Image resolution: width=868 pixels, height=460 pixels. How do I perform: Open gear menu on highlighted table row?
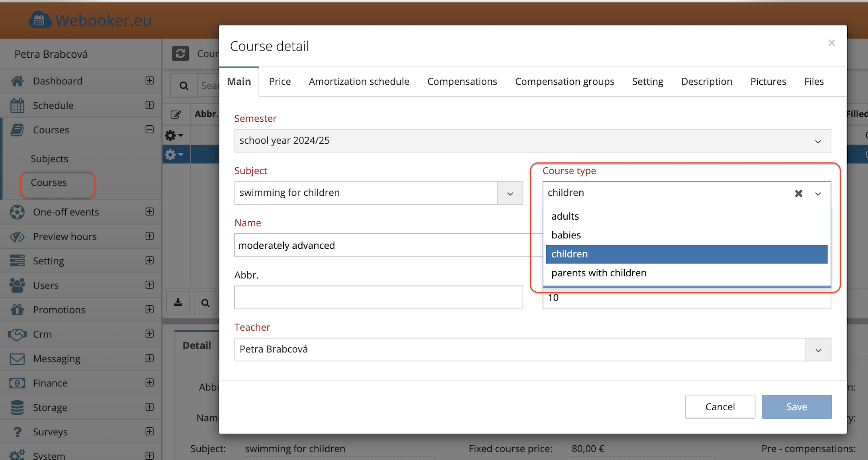(x=174, y=154)
